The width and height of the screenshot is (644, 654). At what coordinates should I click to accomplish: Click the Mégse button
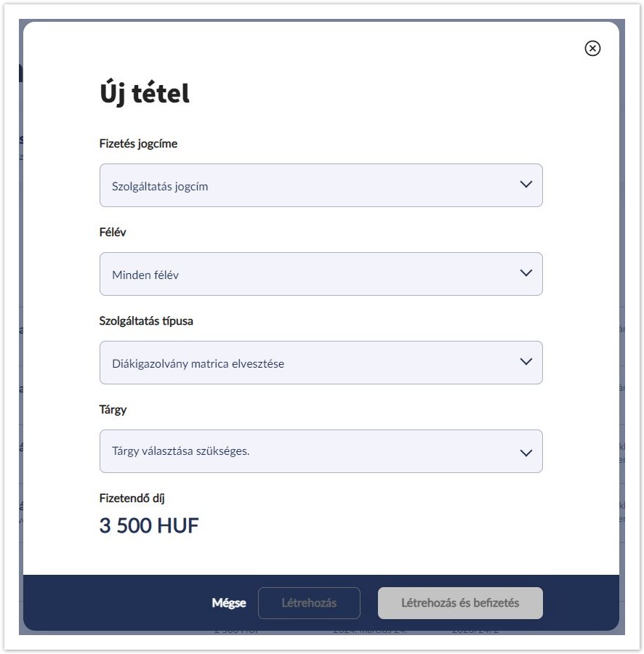point(228,602)
